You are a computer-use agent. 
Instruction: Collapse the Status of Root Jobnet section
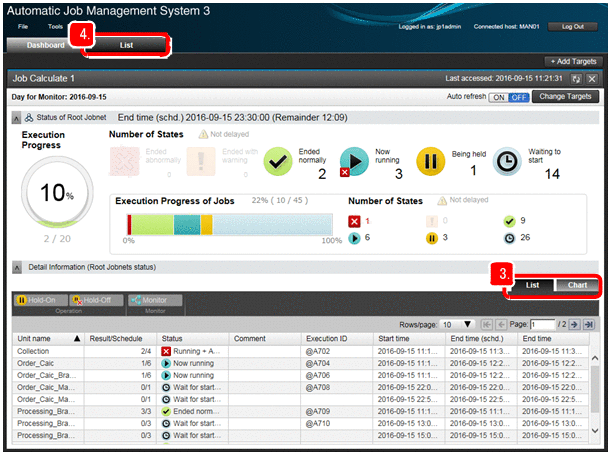(x=17, y=117)
